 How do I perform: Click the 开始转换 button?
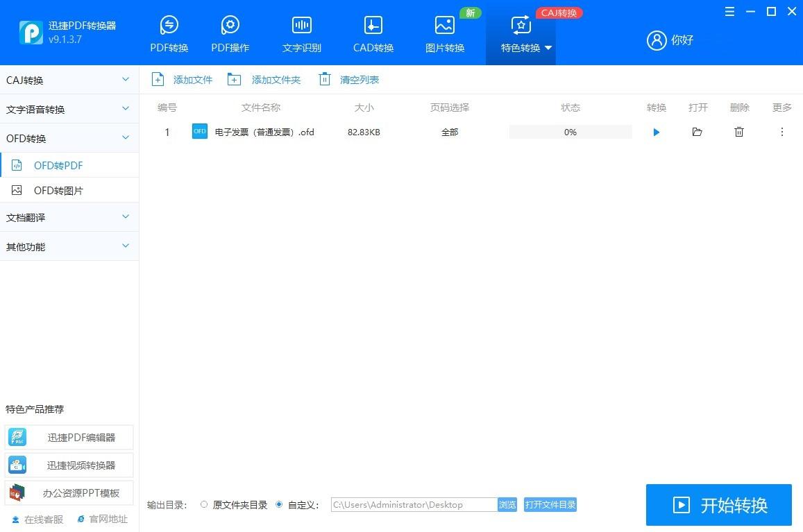click(718, 505)
